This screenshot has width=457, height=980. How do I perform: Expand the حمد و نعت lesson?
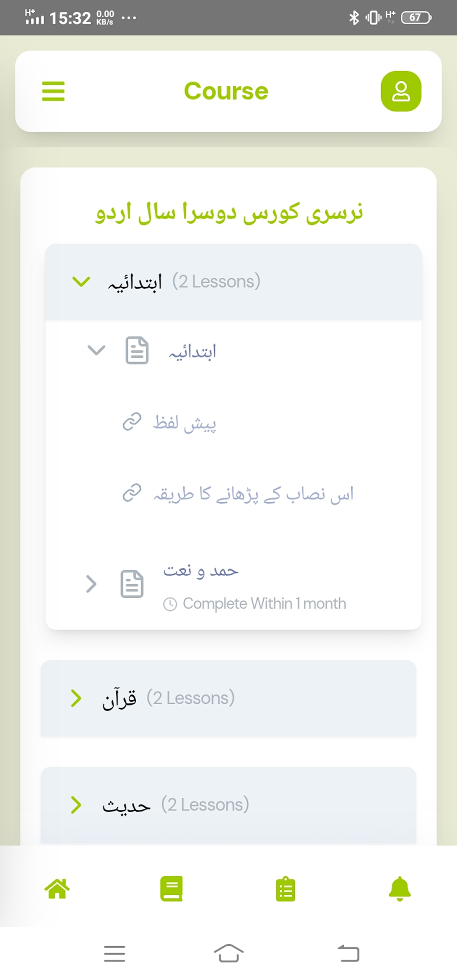[91, 584]
